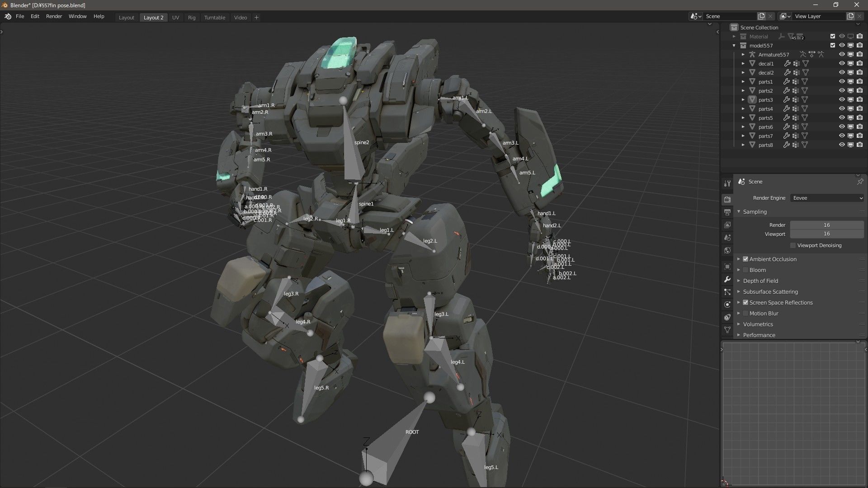Collapse the Sampling panel

[739, 211]
